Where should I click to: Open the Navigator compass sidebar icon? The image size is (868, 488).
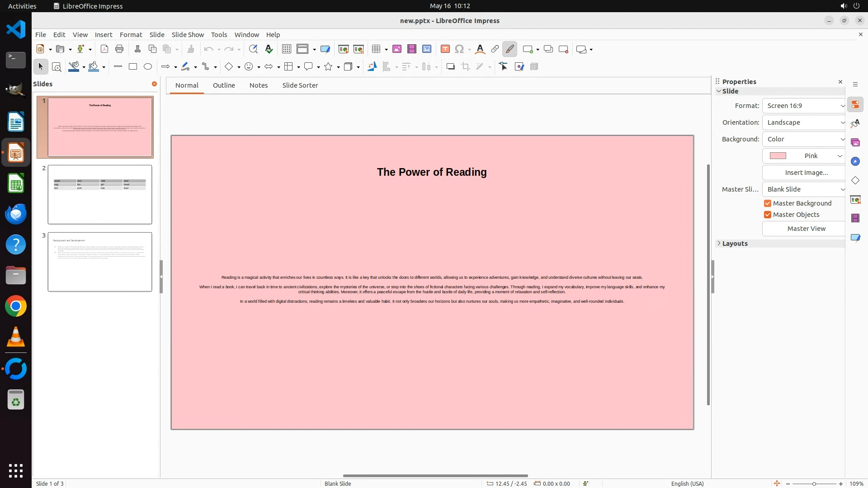(855, 162)
